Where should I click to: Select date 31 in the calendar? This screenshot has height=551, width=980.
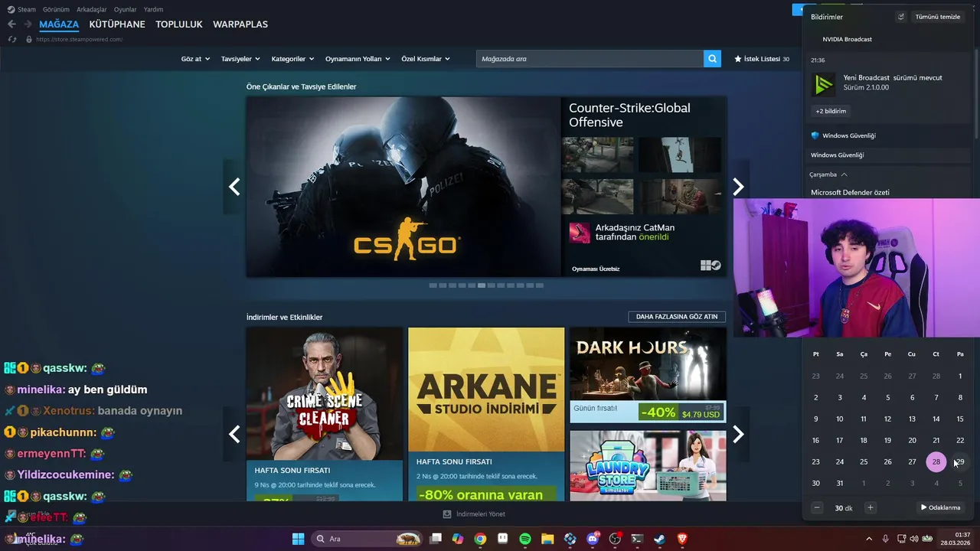pyautogui.click(x=840, y=483)
